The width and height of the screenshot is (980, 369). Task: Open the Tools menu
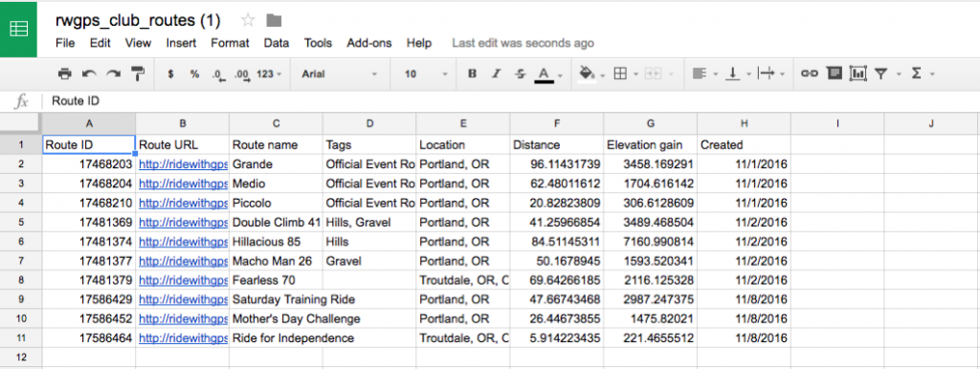click(x=318, y=43)
